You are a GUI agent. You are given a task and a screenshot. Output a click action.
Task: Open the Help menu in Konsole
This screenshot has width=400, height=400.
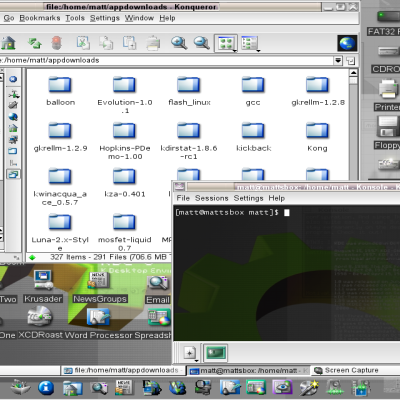(x=277, y=198)
